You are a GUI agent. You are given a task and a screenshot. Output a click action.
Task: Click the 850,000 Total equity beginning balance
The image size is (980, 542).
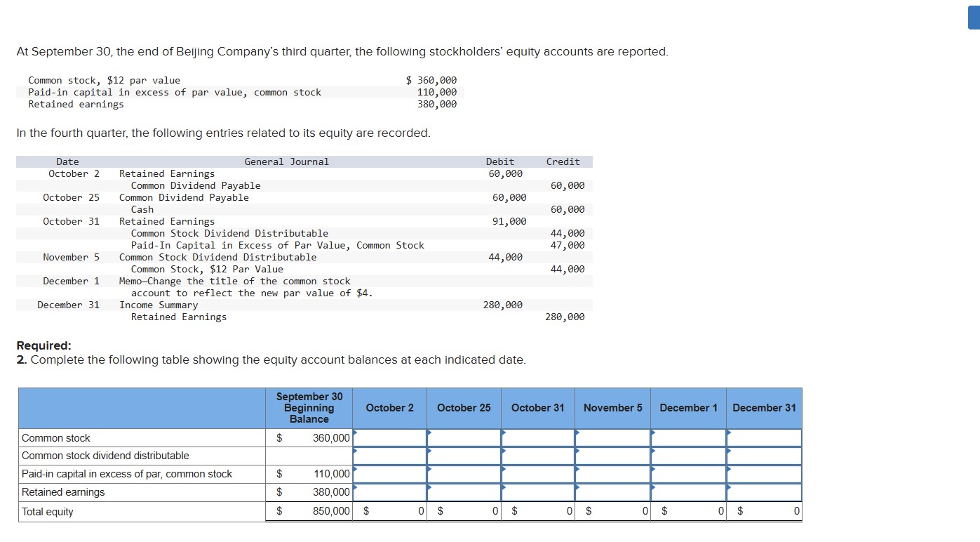point(331,512)
